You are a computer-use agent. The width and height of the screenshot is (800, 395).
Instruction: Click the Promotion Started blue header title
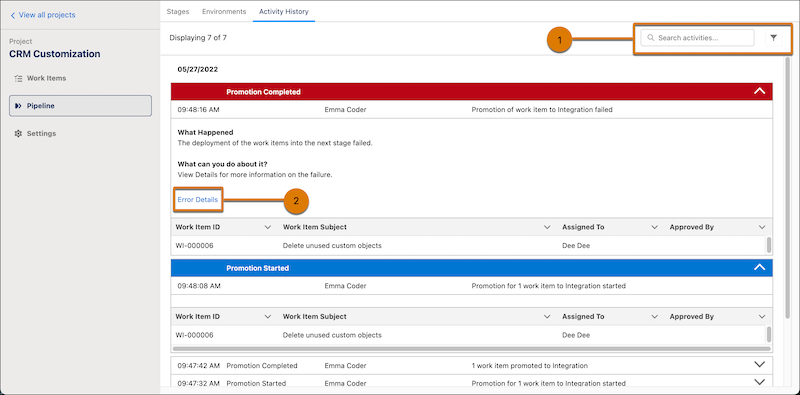coord(258,268)
